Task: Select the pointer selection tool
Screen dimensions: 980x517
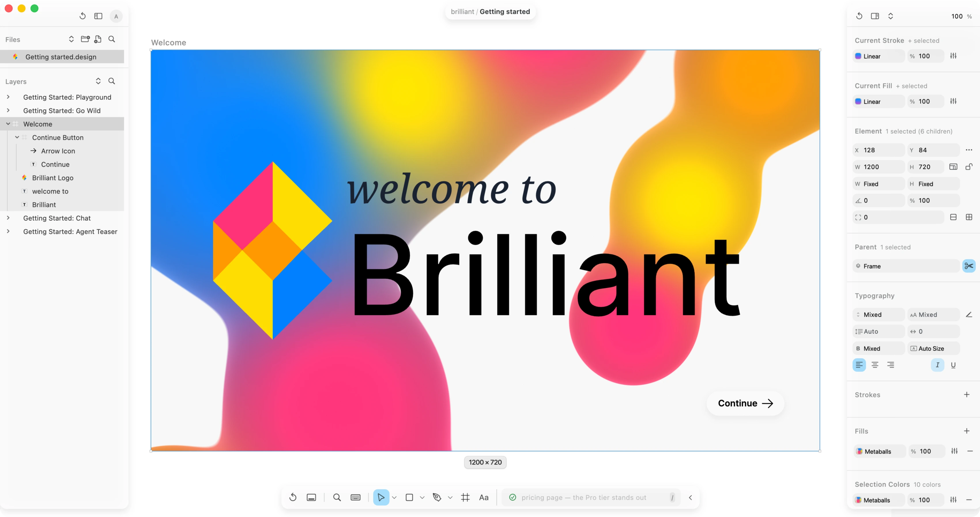Action: [381, 497]
